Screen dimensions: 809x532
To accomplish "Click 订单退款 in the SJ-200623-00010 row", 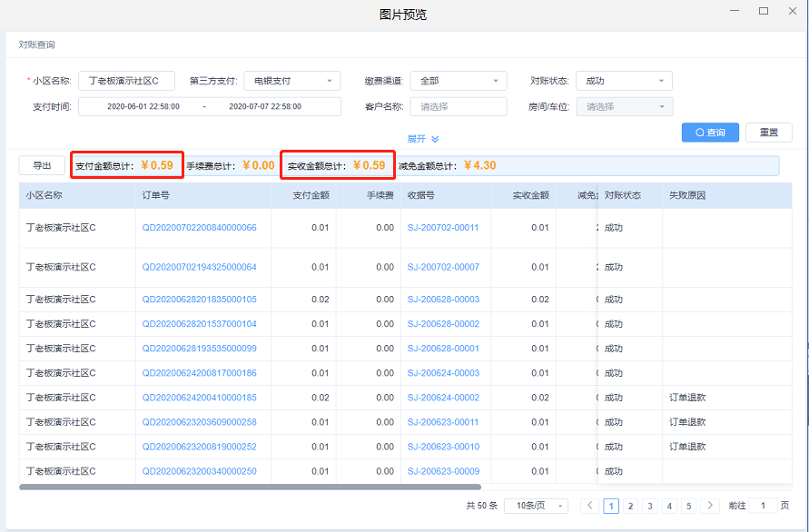I will 687,447.
